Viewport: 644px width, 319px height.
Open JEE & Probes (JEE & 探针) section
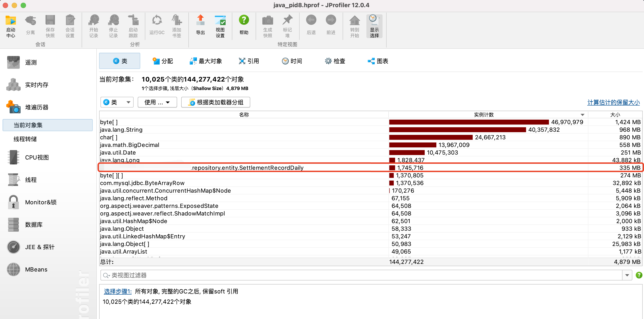pyautogui.click(x=30, y=247)
